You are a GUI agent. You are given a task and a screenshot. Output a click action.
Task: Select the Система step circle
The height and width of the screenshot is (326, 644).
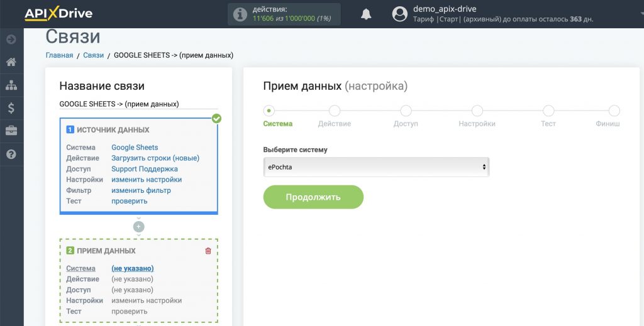(269, 111)
